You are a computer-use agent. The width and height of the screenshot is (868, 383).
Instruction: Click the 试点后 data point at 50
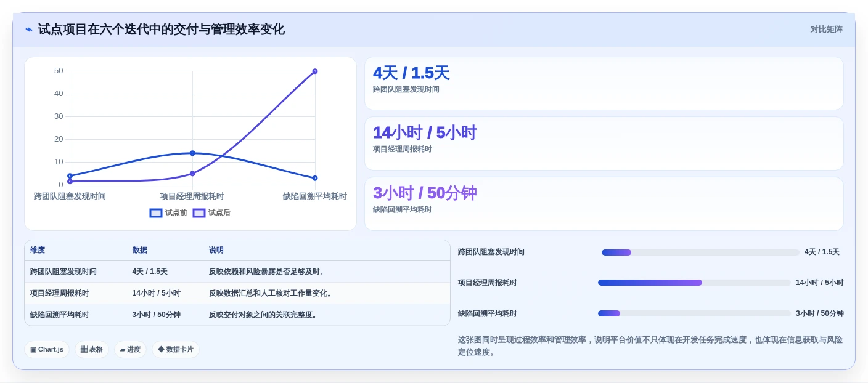coord(315,71)
